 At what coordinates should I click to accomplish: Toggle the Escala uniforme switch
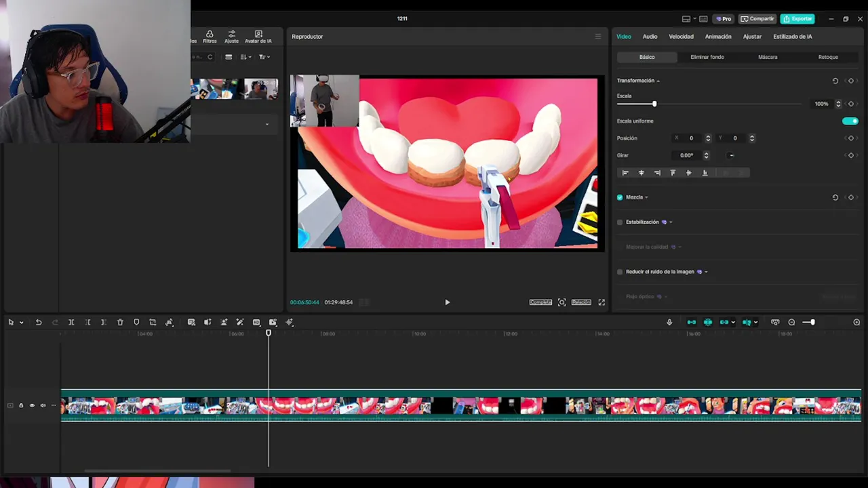pos(850,121)
